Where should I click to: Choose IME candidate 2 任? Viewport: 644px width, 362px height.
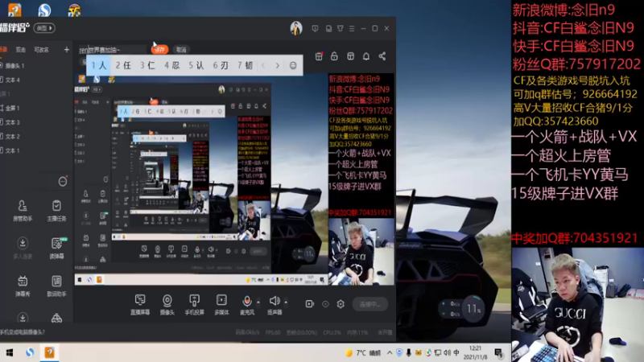[x=123, y=65]
